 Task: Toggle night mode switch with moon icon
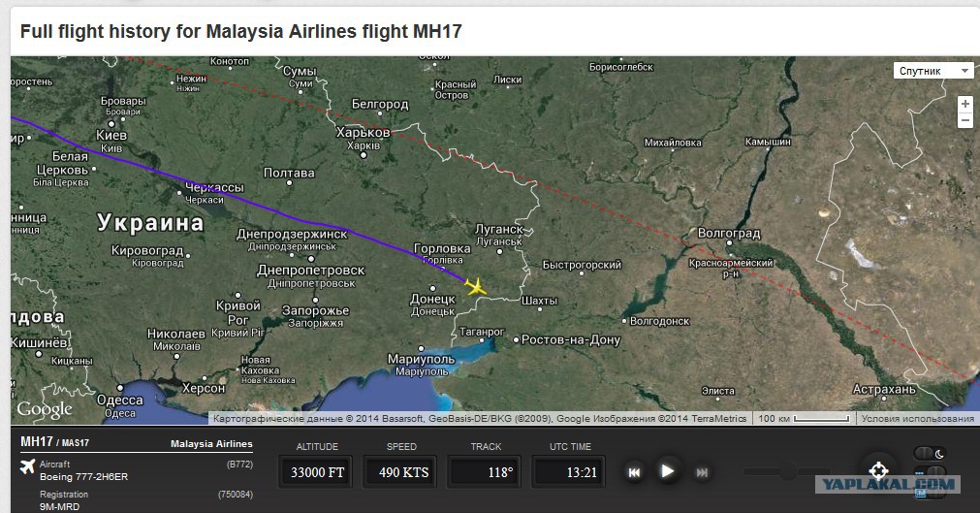[930, 454]
